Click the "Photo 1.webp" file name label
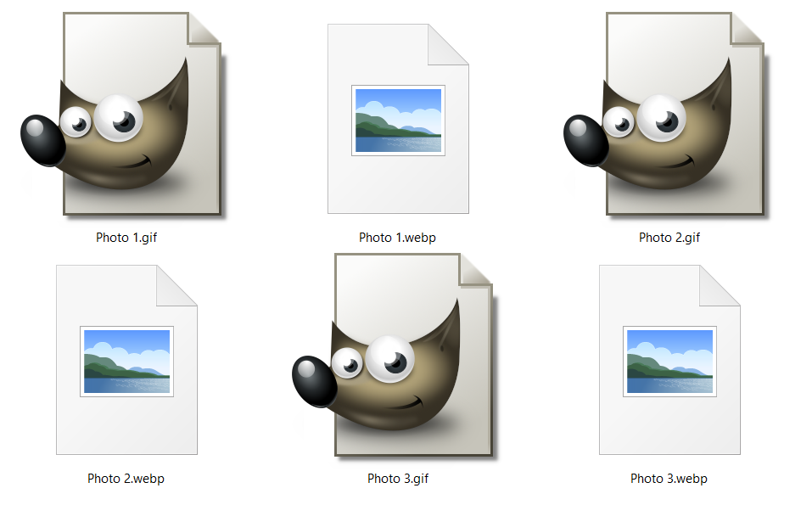 pyautogui.click(x=398, y=238)
